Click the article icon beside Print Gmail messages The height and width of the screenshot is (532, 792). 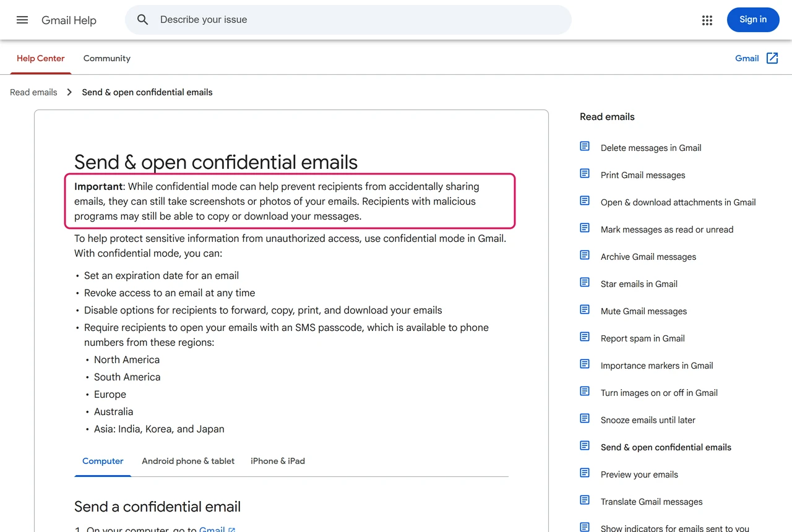tap(585, 173)
